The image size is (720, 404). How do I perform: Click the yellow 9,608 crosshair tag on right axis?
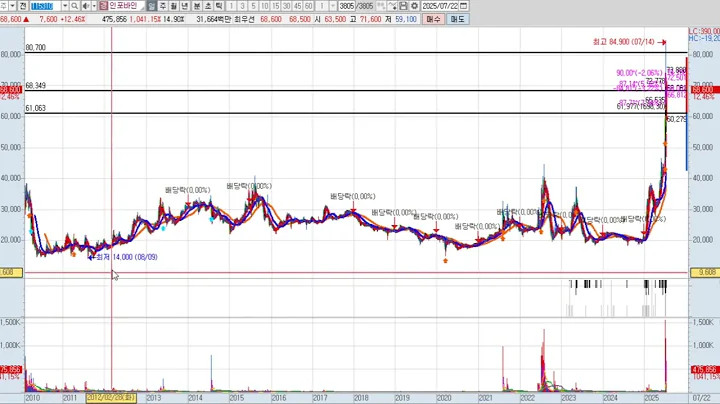(x=704, y=272)
